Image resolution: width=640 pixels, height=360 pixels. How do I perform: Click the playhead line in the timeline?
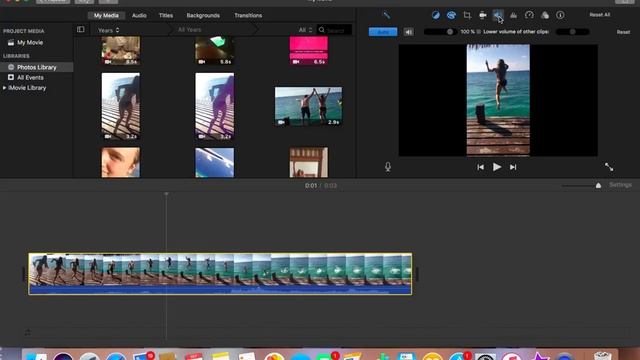pyautogui.click(x=166, y=265)
